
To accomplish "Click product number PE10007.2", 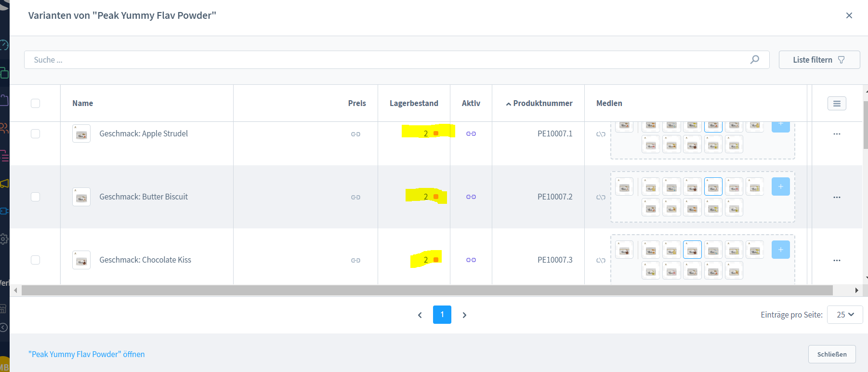I will coord(555,197).
